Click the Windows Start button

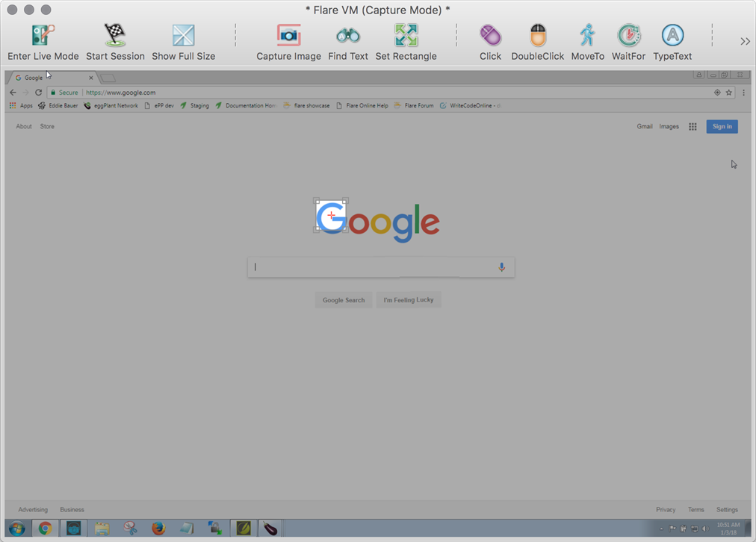tap(17, 529)
